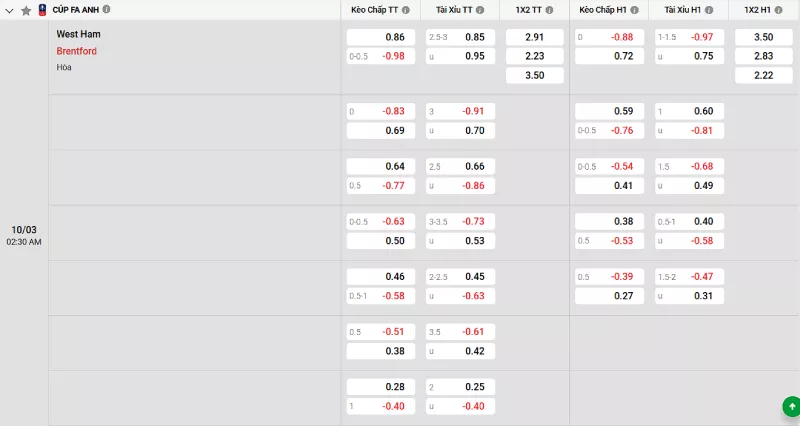Click the Kèo Chấp TT column header
This screenshot has width=800, height=426.
click(x=375, y=10)
